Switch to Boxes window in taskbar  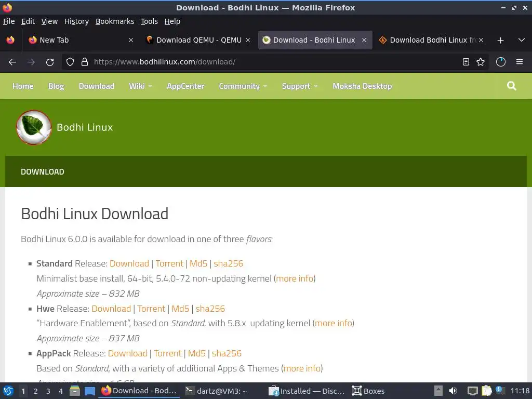368,391
